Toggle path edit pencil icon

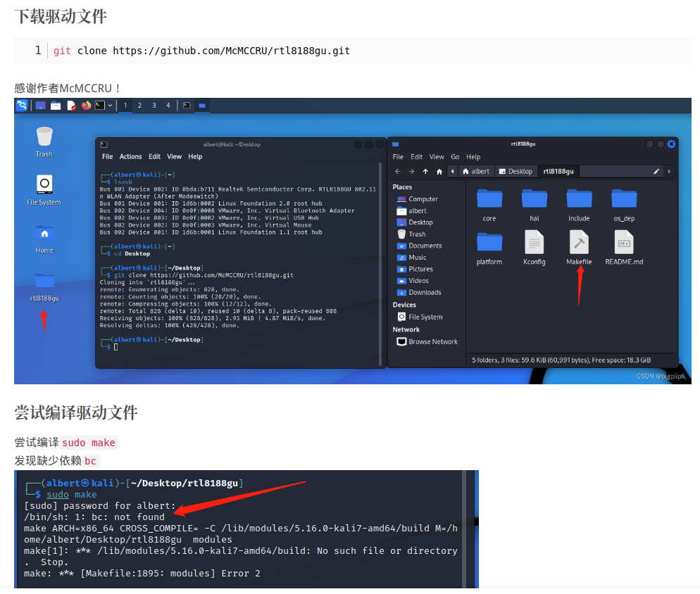pos(656,171)
